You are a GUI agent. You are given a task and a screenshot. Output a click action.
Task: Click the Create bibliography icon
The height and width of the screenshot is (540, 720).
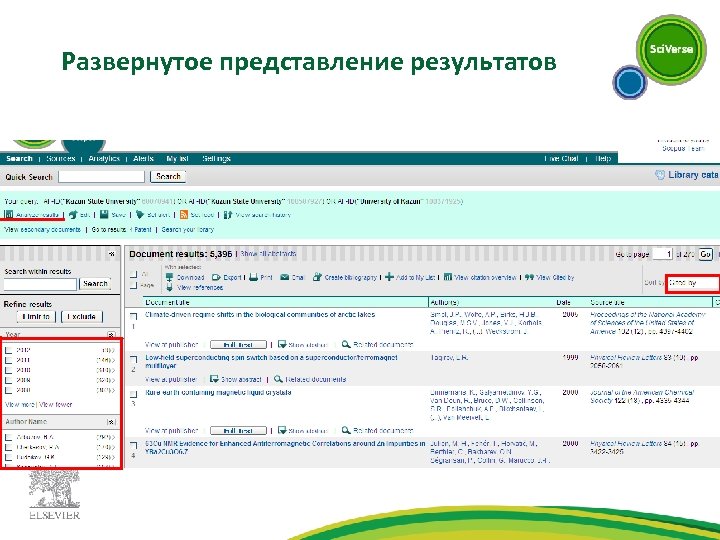pos(317,277)
